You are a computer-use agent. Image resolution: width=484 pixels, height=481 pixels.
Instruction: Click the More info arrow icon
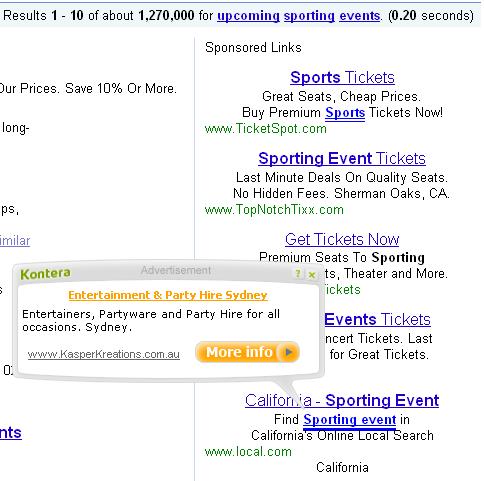(x=289, y=352)
